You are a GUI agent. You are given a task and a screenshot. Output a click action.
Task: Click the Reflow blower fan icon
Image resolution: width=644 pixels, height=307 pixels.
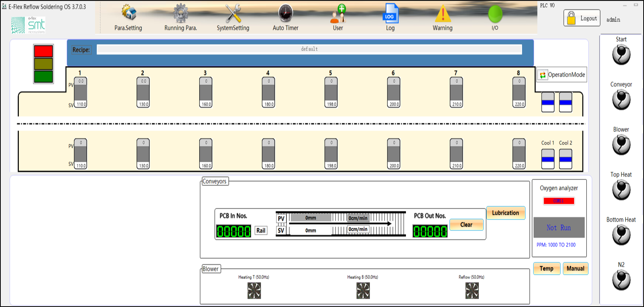(472, 291)
